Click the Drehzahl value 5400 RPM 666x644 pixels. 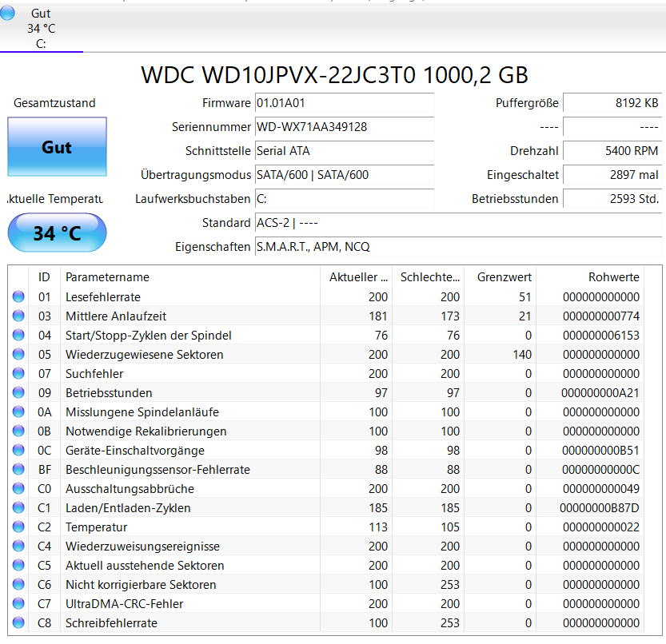612,151
